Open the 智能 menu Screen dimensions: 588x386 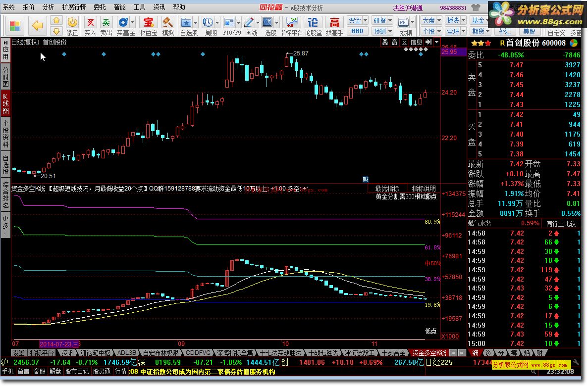(x=119, y=7)
